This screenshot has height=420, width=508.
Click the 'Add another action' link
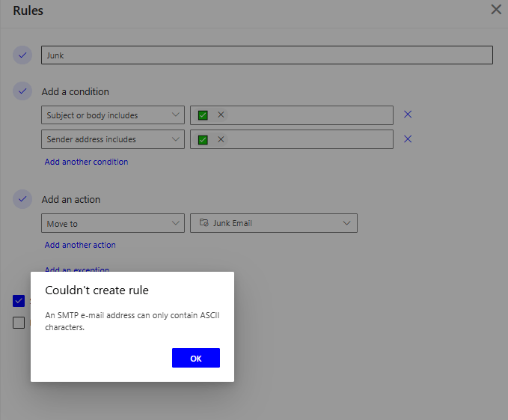pos(80,245)
